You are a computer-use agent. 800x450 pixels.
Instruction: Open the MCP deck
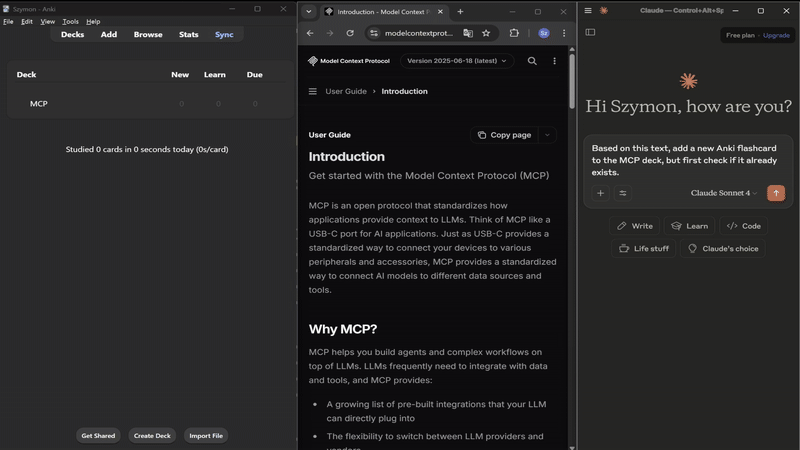pos(38,104)
